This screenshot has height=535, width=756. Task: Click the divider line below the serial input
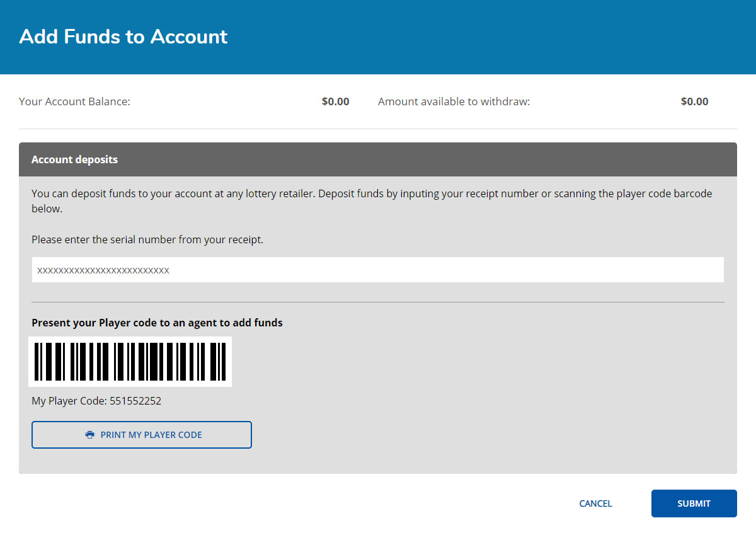[377, 302]
